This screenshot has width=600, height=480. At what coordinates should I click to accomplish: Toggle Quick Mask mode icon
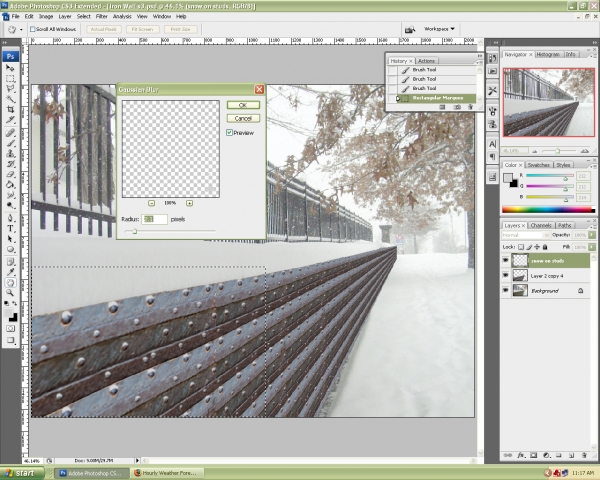[10, 328]
